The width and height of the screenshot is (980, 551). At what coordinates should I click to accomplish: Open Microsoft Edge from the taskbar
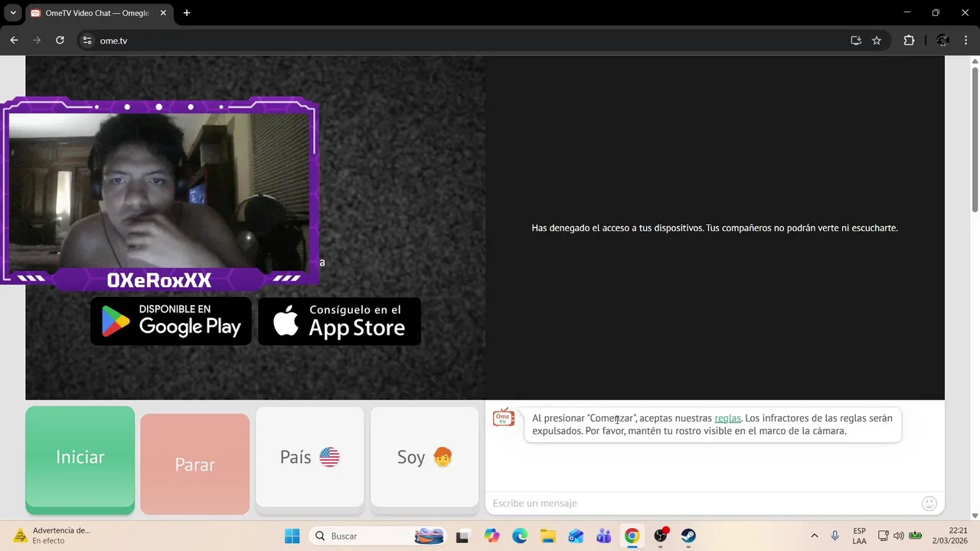click(x=520, y=536)
